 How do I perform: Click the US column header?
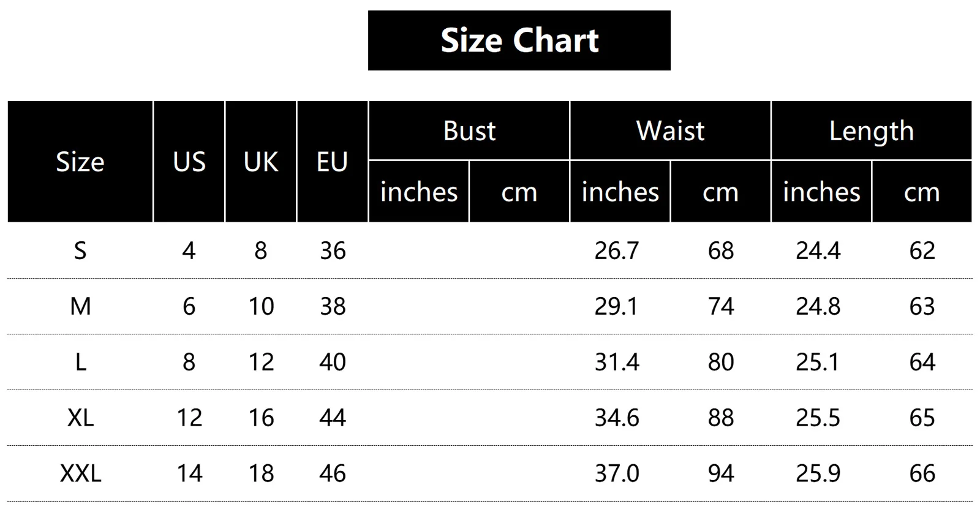189,162
